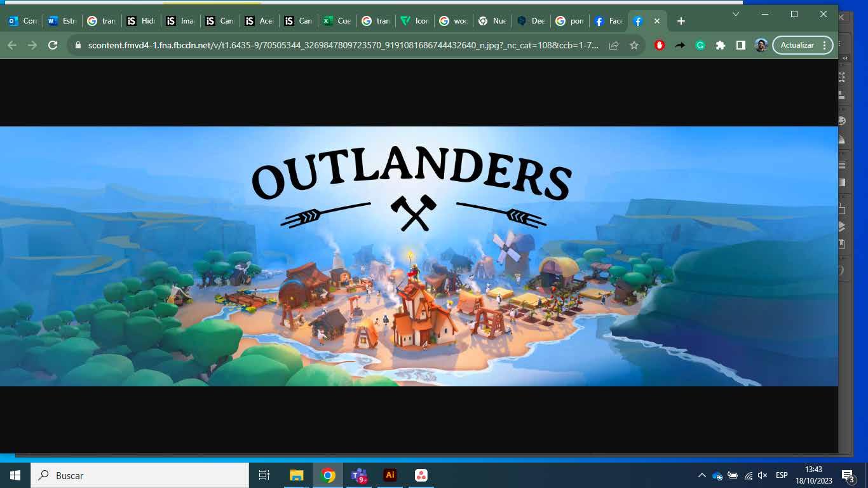Switch to the 'woc' Google tab
The image size is (868, 488).
tap(454, 21)
